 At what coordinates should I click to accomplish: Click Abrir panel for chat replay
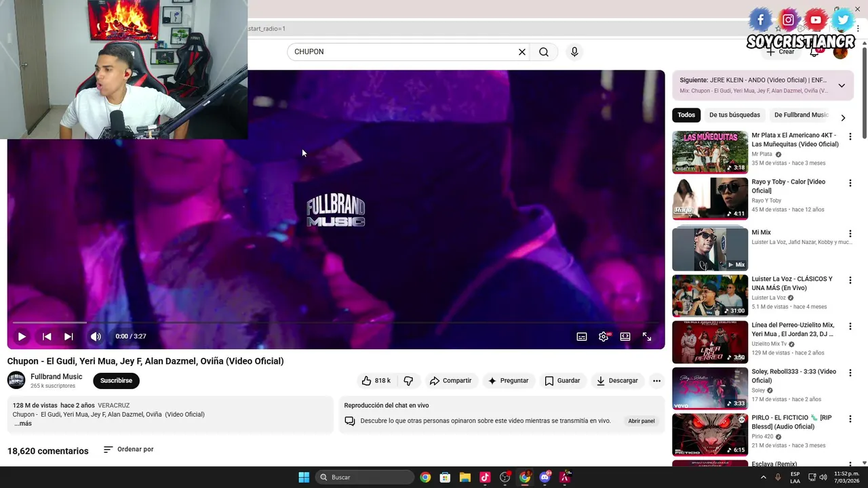641,421
